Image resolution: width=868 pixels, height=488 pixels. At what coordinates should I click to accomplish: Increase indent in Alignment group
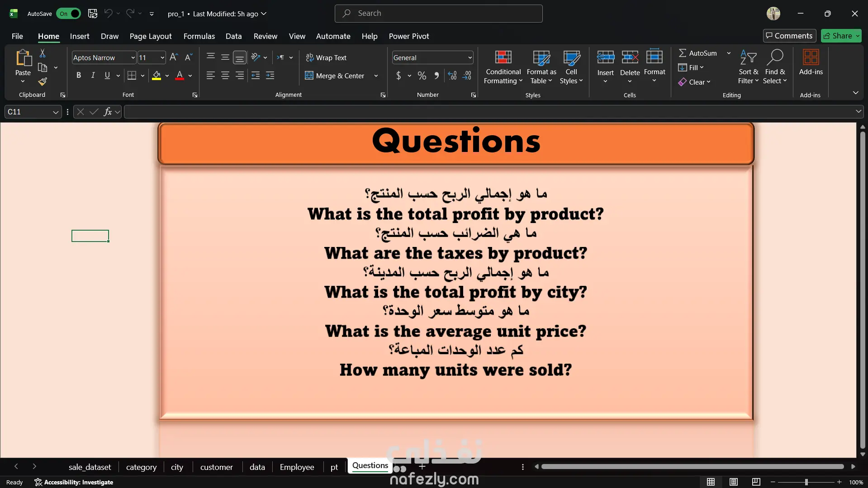click(270, 76)
